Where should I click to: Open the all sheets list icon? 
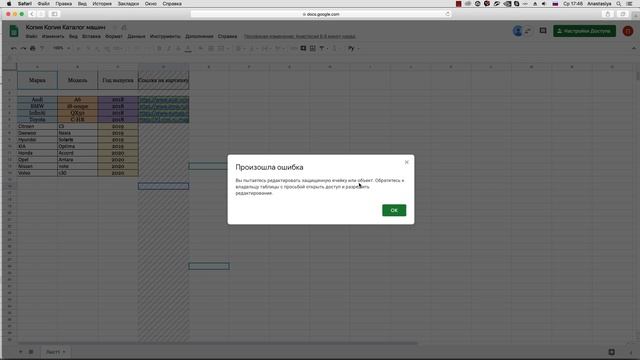point(31,352)
